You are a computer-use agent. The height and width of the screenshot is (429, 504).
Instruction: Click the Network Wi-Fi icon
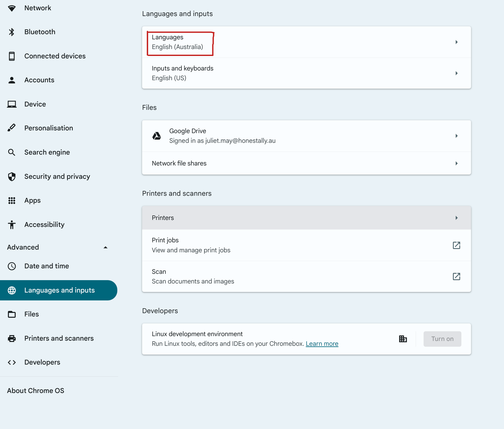(12, 8)
